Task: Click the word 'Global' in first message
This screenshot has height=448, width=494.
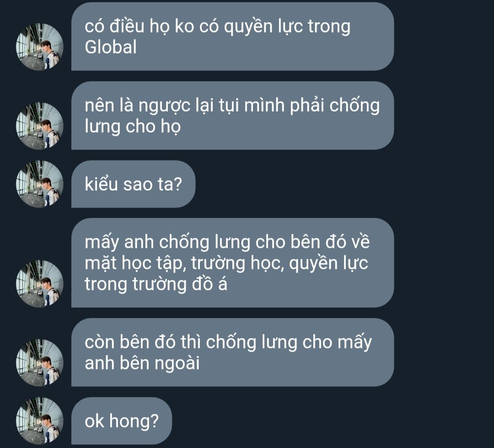Action: pos(111,47)
